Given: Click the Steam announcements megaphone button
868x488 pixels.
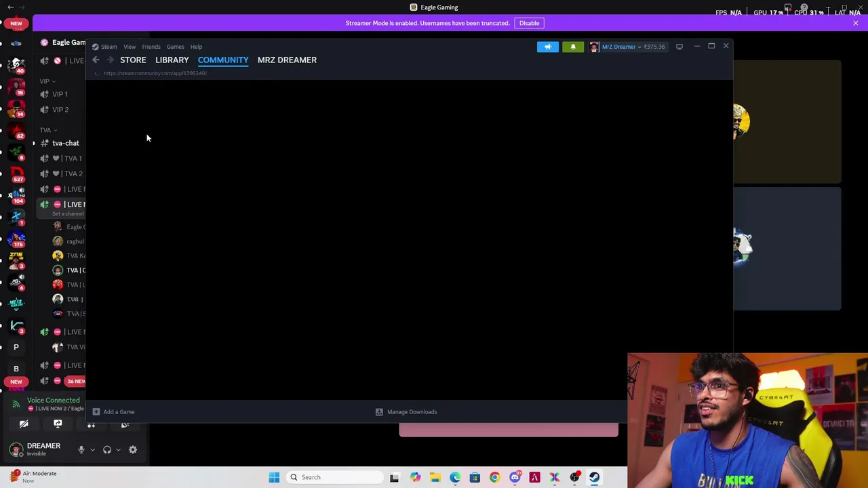Looking at the screenshot, I should click(548, 47).
